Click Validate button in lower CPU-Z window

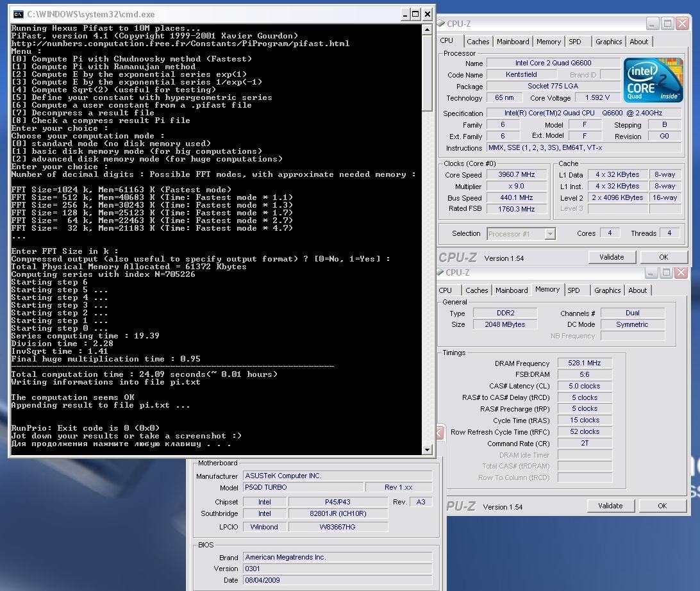pos(610,506)
